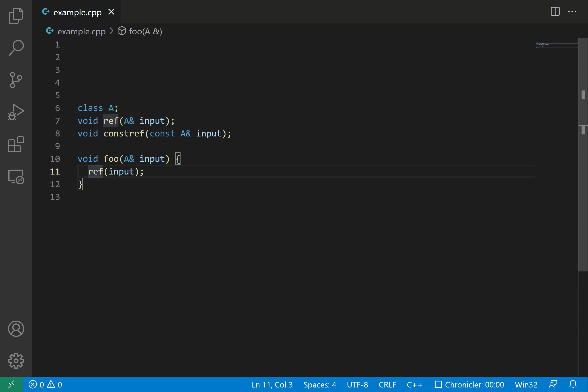588x392 pixels.
Task: Change UTF-8 encoding in status bar
Action: [x=357, y=384]
